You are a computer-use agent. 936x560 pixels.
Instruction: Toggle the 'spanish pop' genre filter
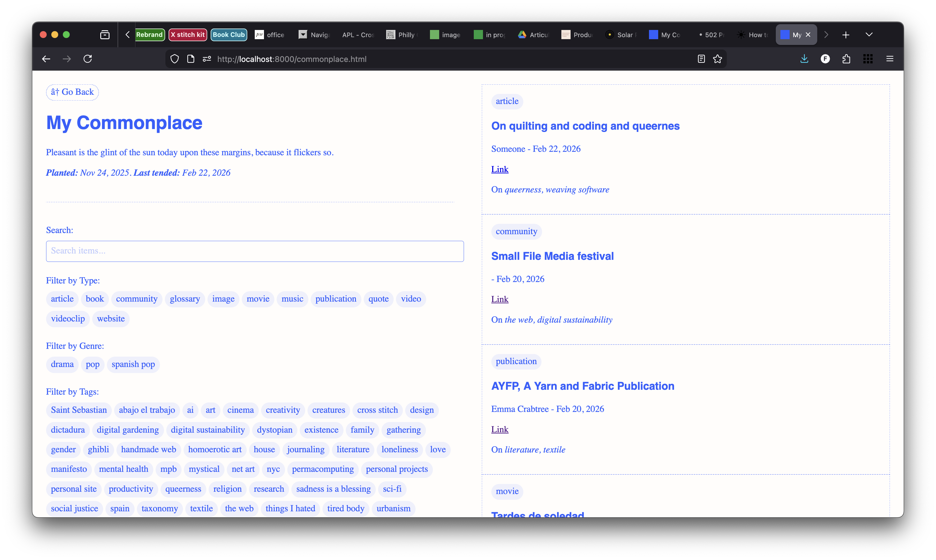tap(133, 364)
